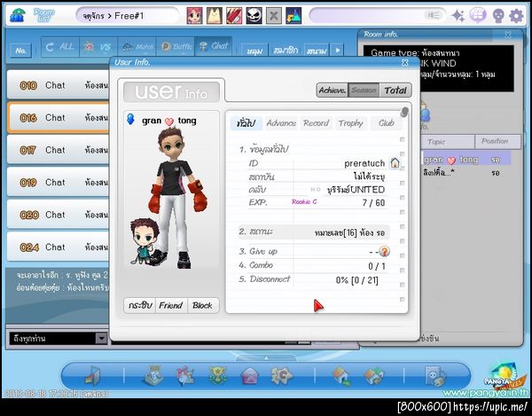This screenshot has width=532, height=416.
Task: Open the Trophy tab
Action: 351,122
